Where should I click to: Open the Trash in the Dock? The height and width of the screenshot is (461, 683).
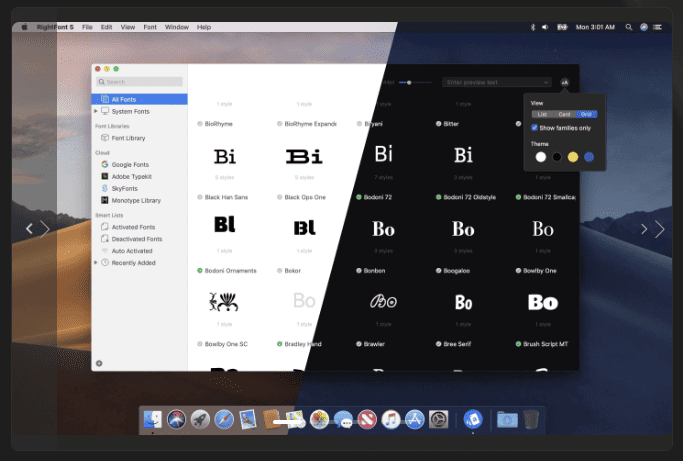coord(531,420)
